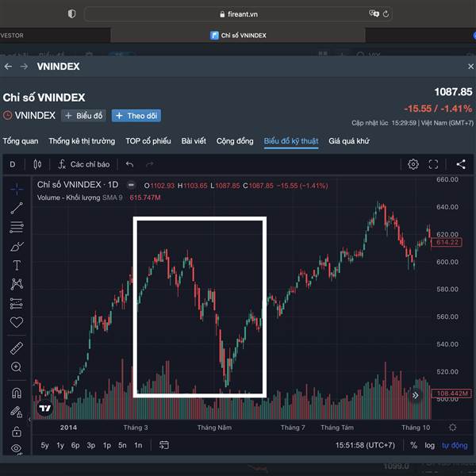Toggle percent scale mode
Screen dimensions: 476x476
[413, 445]
